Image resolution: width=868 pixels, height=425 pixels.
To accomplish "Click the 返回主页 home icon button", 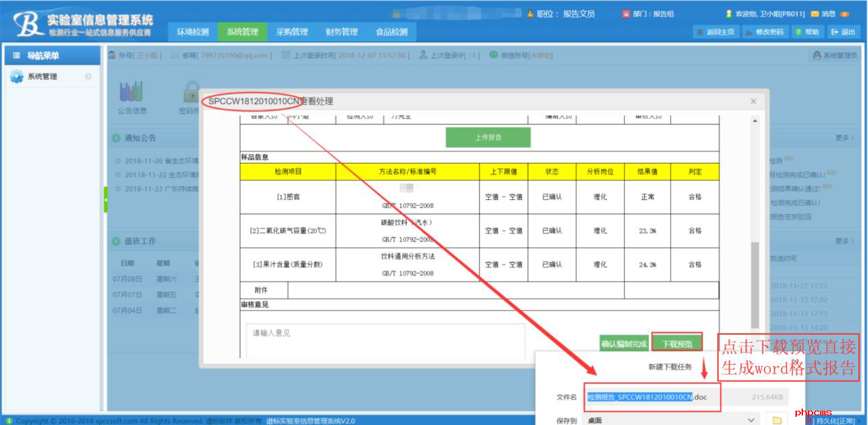I will (x=699, y=32).
